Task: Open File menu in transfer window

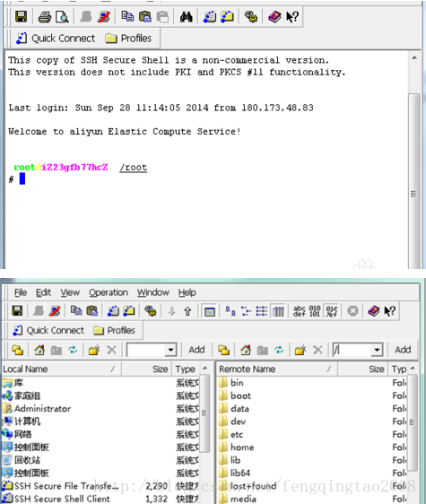Action: pyautogui.click(x=21, y=292)
